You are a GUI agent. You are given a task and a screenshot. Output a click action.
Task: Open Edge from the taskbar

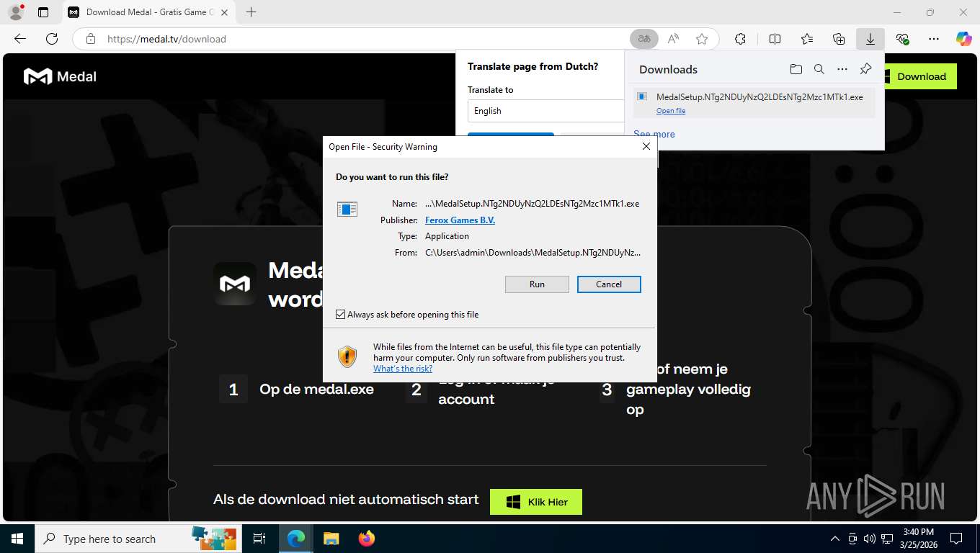pyautogui.click(x=296, y=539)
